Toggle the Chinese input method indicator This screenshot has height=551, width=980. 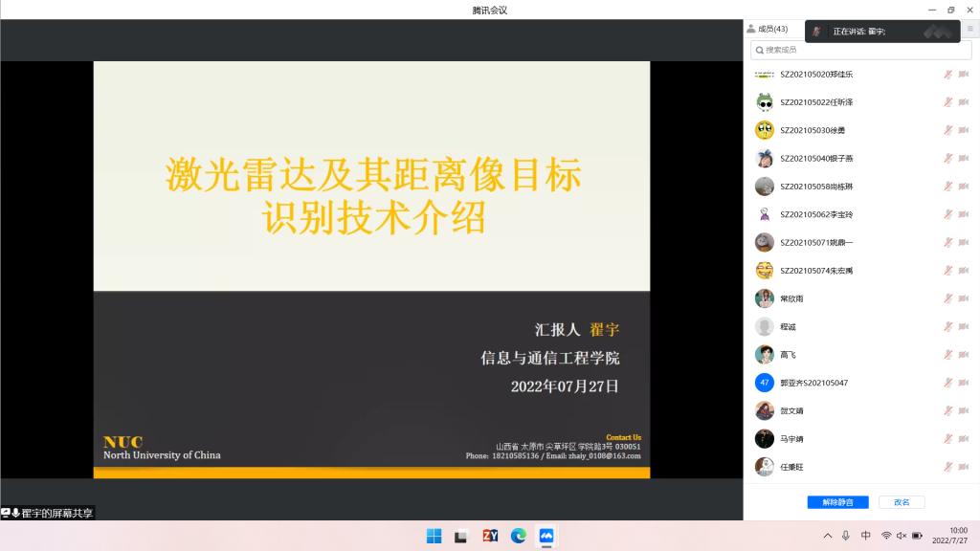pos(865,536)
